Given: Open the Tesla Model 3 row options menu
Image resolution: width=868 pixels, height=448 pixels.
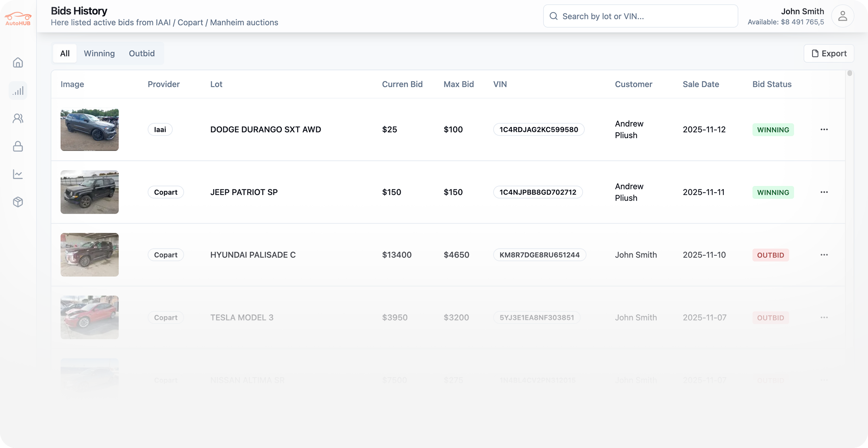Looking at the screenshot, I should 824,317.
